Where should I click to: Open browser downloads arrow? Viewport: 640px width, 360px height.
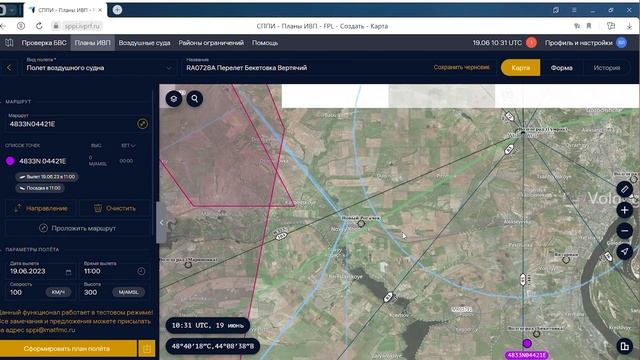(629, 26)
